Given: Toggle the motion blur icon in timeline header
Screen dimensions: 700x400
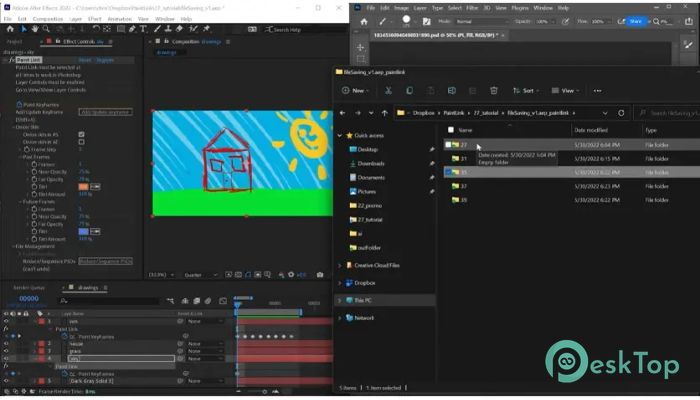Looking at the screenshot, I should click(x=208, y=301).
